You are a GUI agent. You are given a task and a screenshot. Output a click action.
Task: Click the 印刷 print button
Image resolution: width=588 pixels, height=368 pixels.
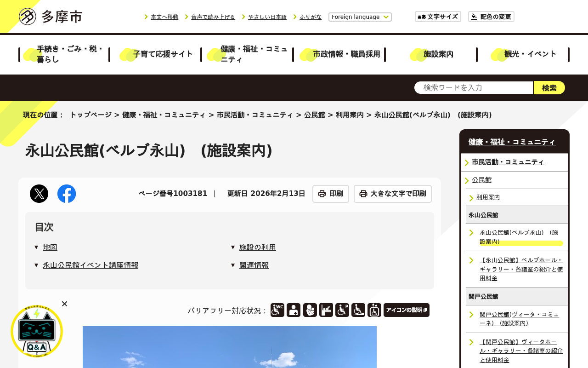point(331,194)
